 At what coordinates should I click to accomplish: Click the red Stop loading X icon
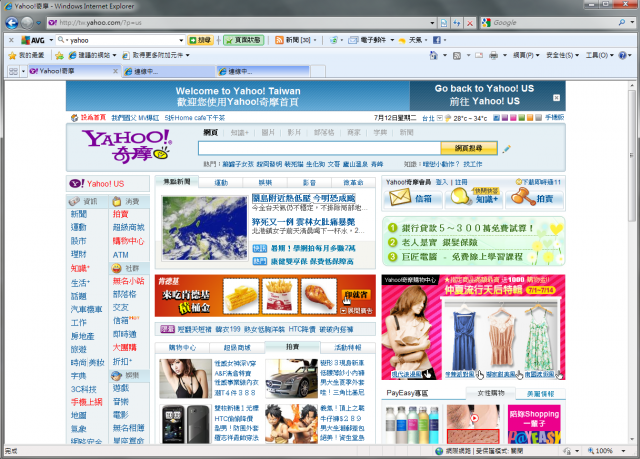(x=470, y=23)
